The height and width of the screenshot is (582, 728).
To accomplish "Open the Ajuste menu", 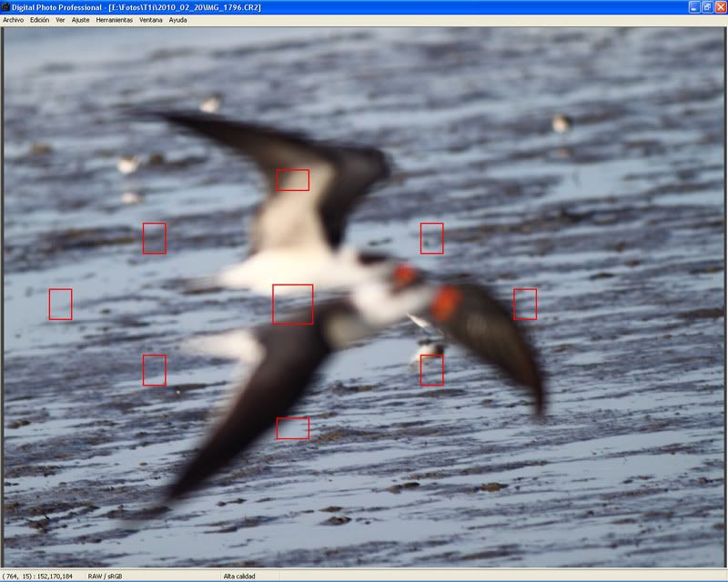I will pos(81,19).
